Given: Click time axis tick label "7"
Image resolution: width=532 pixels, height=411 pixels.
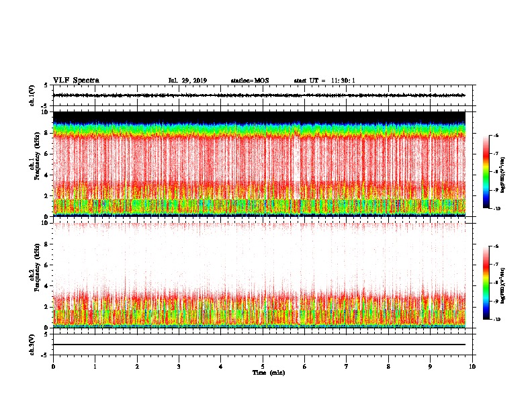Looking at the screenshot, I should (x=347, y=367).
